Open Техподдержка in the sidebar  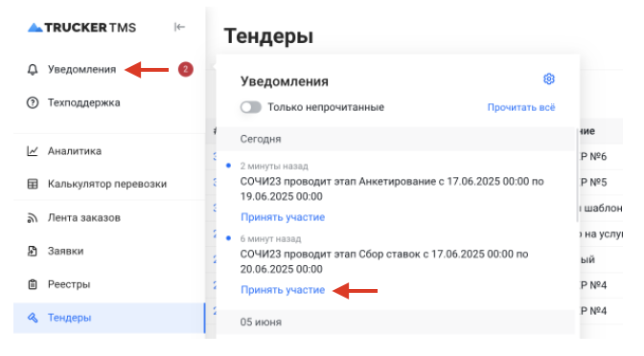tap(83, 102)
